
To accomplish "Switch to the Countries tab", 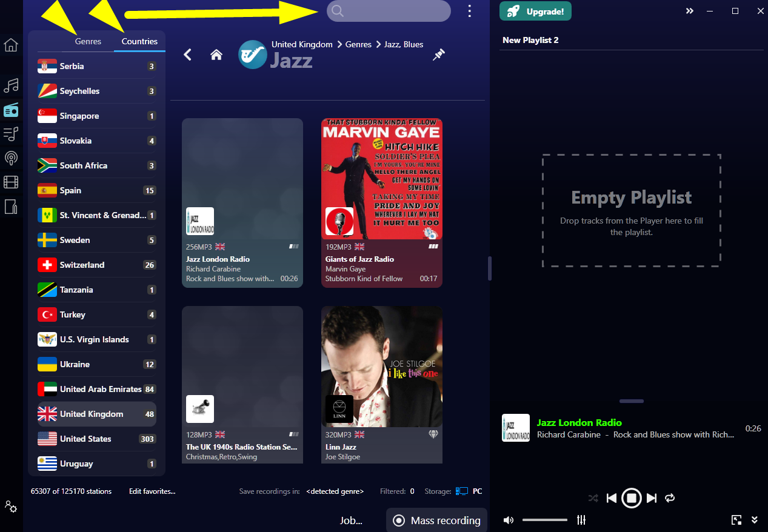I will point(139,41).
